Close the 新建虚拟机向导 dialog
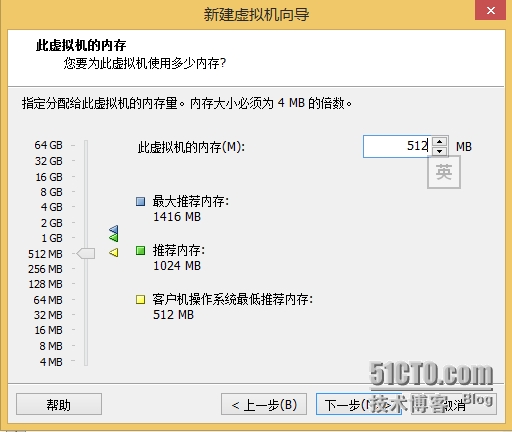 (491, 10)
